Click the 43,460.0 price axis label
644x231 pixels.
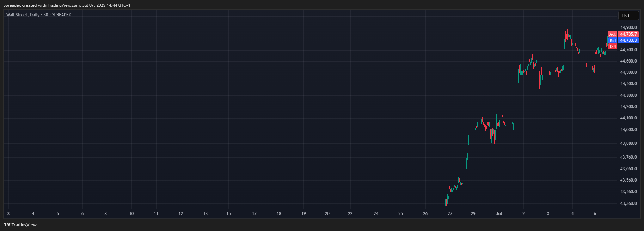[x=628, y=192]
